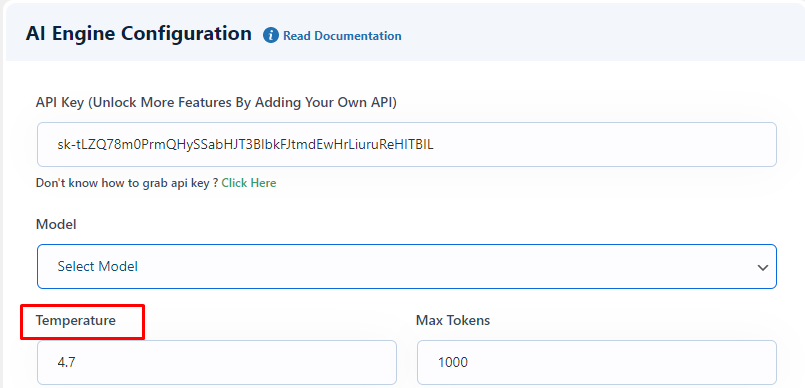Viewport: 805px width, 388px height.
Task: Click the API Key label text
Action: click(x=216, y=103)
